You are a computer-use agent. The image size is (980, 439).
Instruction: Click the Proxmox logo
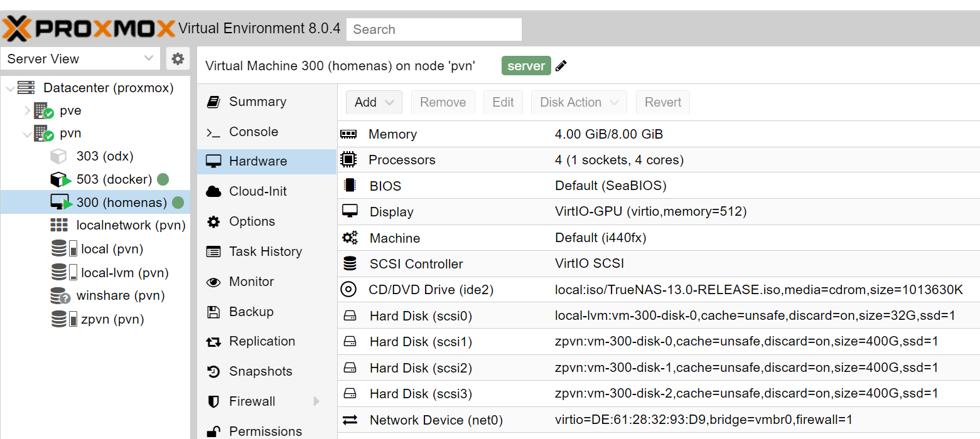[88, 29]
